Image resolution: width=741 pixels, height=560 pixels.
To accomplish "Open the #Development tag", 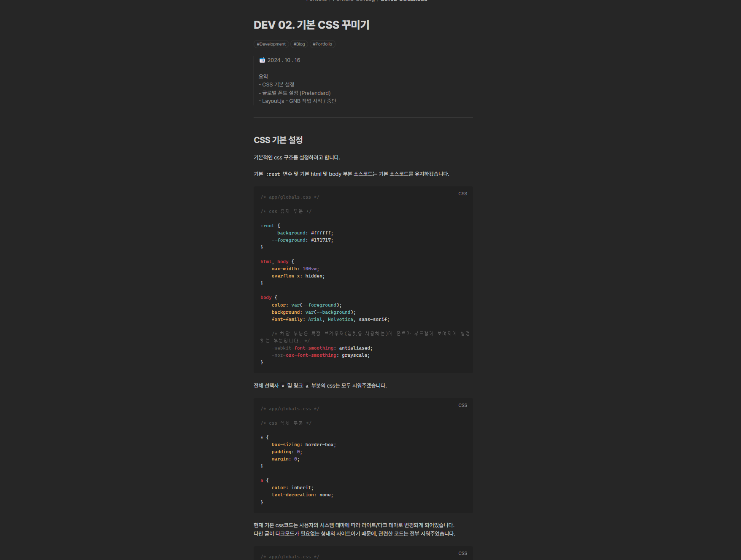I will pyautogui.click(x=271, y=44).
